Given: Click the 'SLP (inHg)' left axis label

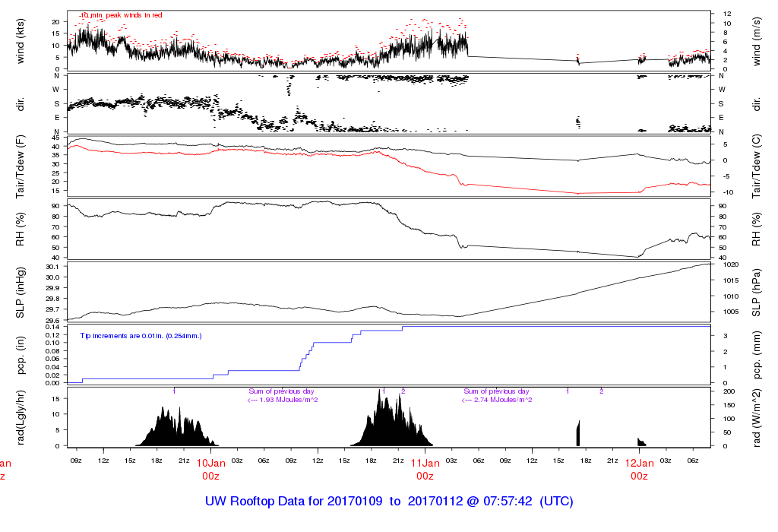Looking at the screenshot, I should 21,293.
